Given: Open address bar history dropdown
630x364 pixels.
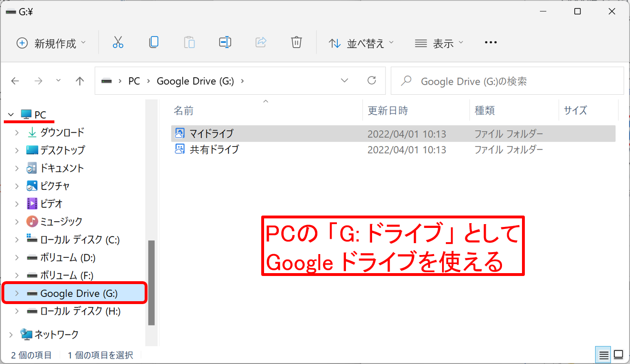Looking at the screenshot, I should 345,80.
